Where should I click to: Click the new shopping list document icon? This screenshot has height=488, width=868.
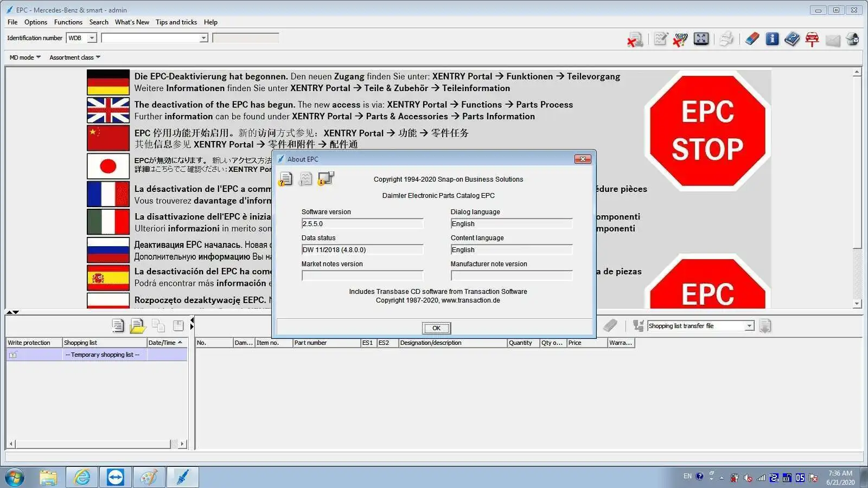[x=118, y=325]
